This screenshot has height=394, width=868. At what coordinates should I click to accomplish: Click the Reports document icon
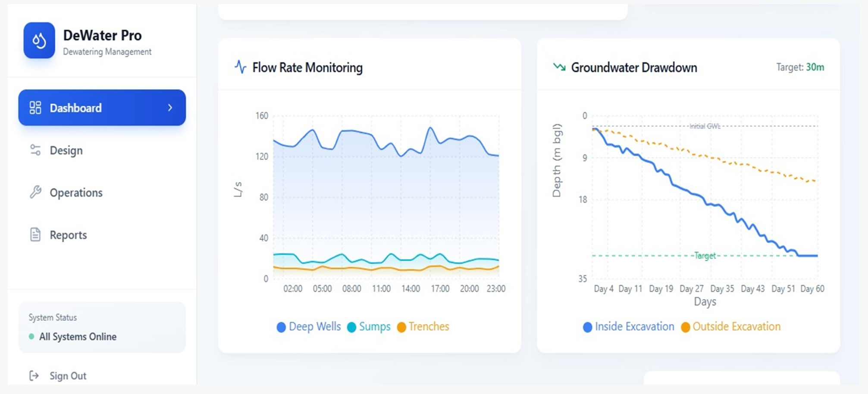(x=35, y=235)
